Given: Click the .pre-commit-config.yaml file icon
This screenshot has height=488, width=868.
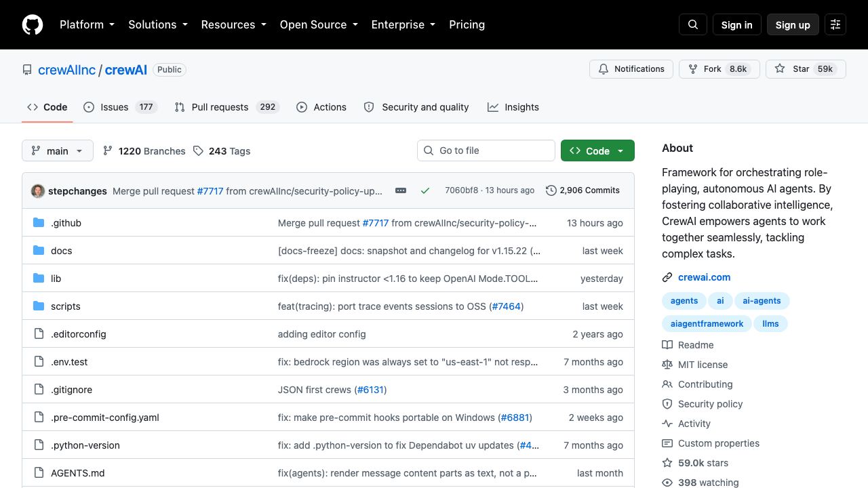Looking at the screenshot, I should (x=39, y=418).
